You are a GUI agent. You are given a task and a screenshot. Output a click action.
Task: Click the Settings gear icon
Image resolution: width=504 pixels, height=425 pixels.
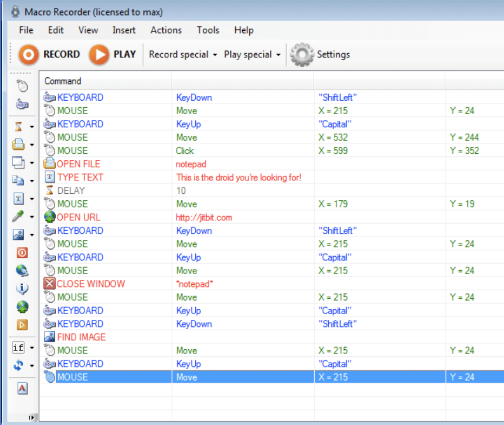pyautogui.click(x=302, y=55)
